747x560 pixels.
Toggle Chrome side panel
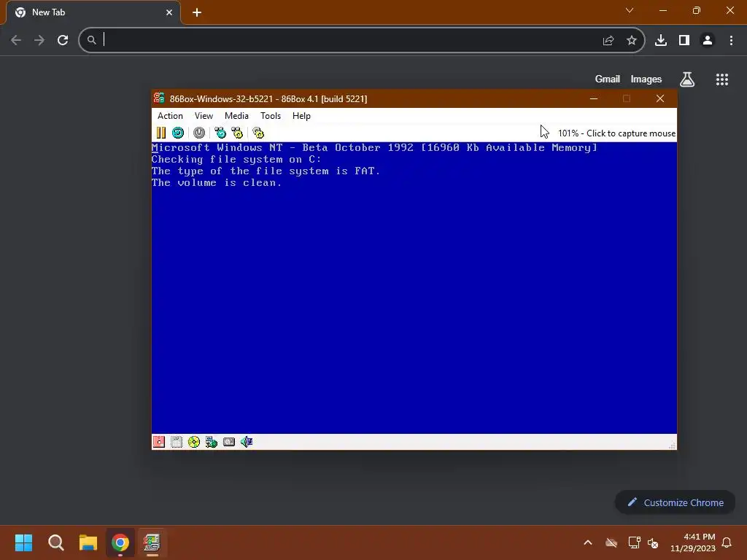click(x=684, y=40)
